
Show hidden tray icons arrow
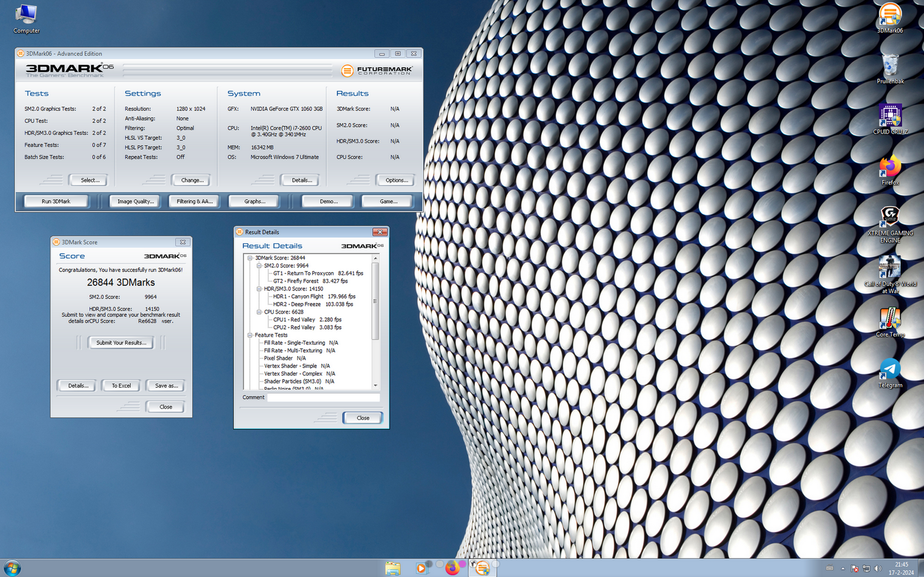(843, 568)
